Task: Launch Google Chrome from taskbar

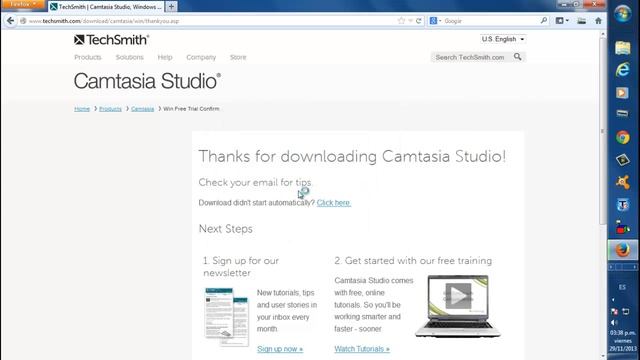Action: (623, 138)
